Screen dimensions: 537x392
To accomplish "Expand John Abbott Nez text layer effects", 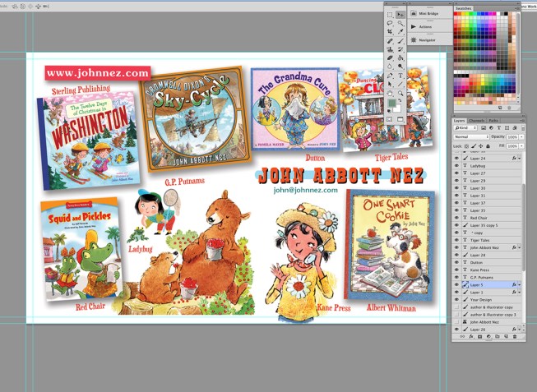I will [520, 247].
